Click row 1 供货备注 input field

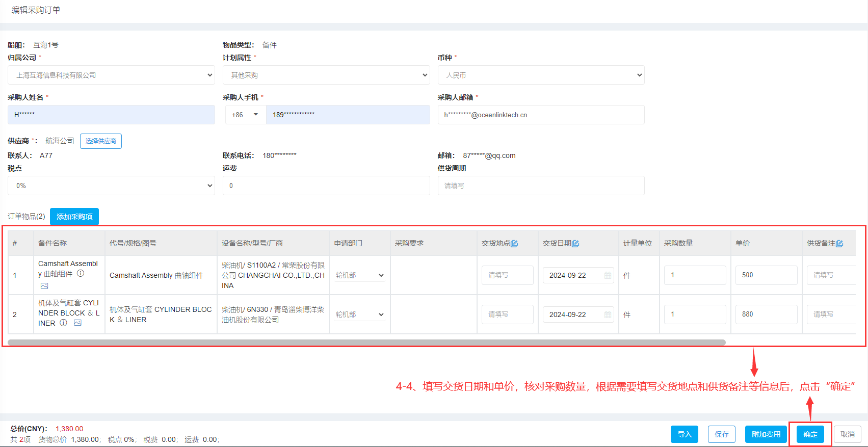[831, 275]
